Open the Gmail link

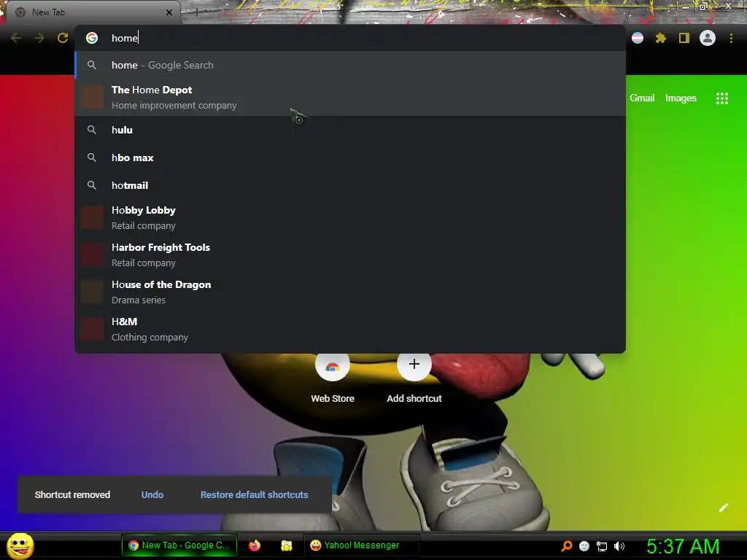coord(642,98)
